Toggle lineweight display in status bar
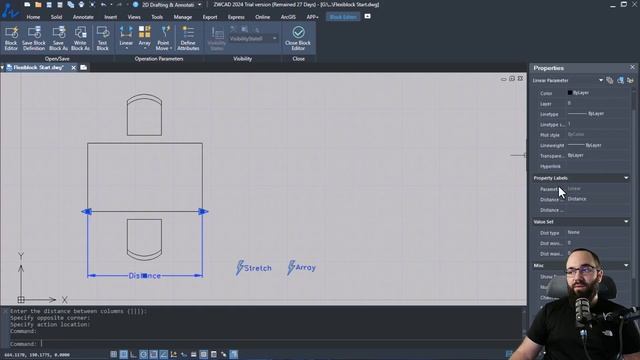This screenshot has width=640, height=360. pos(193,354)
